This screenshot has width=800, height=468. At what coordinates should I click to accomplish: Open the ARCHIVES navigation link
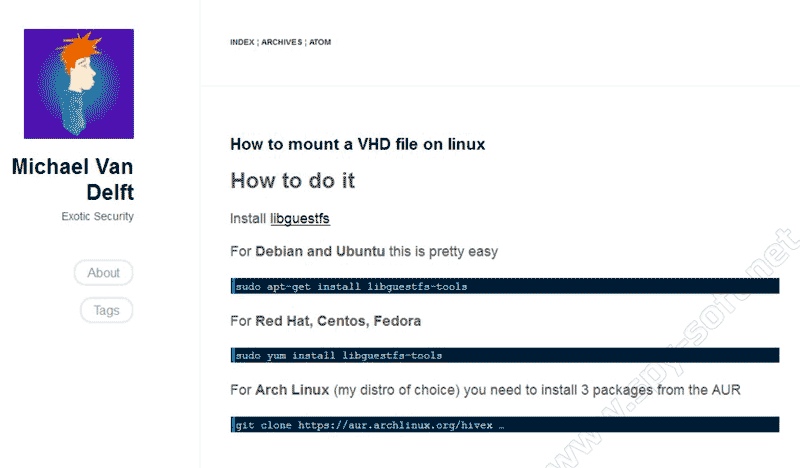click(x=281, y=43)
